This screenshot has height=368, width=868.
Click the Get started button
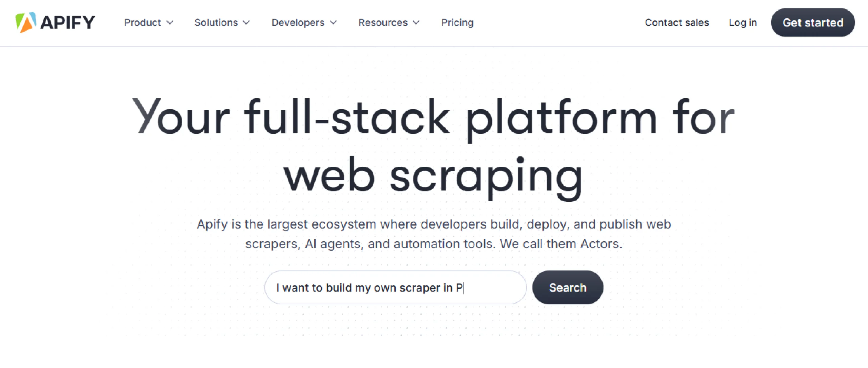pos(813,22)
